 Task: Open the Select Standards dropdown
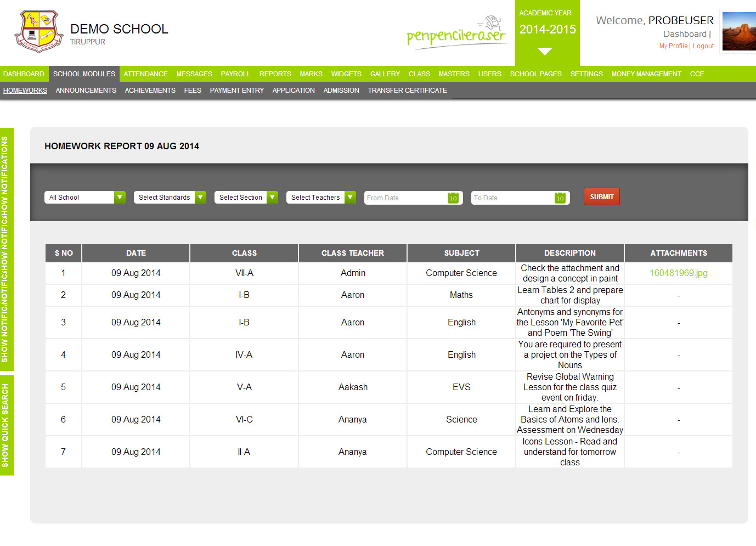click(x=170, y=197)
